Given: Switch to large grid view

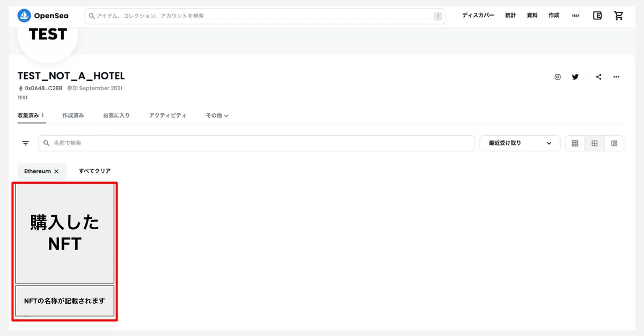Looking at the screenshot, I should pyautogui.click(x=595, y=143).
